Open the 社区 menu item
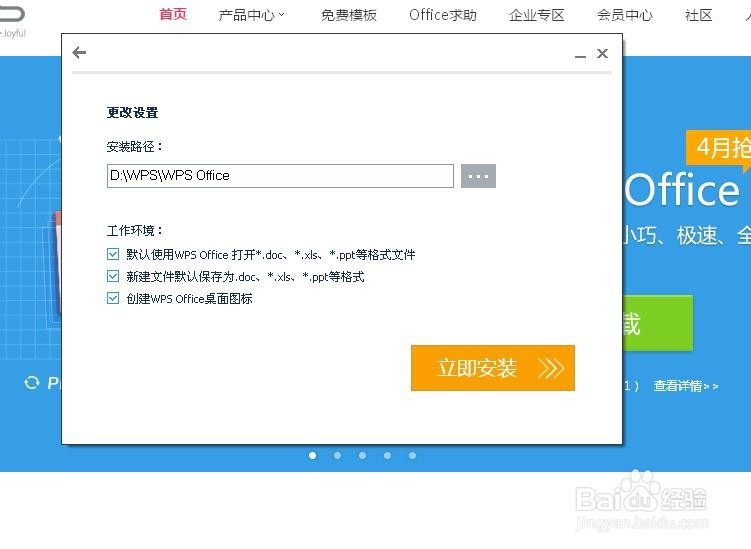Viewport: 751px width, 549px height. pos(698,15)
